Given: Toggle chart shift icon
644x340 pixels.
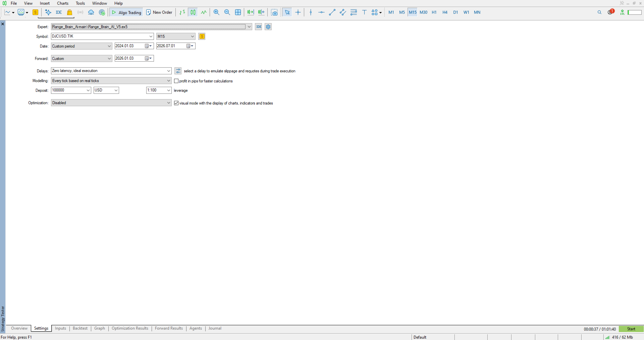Looking at the screenshot, I should click(261, 12).
